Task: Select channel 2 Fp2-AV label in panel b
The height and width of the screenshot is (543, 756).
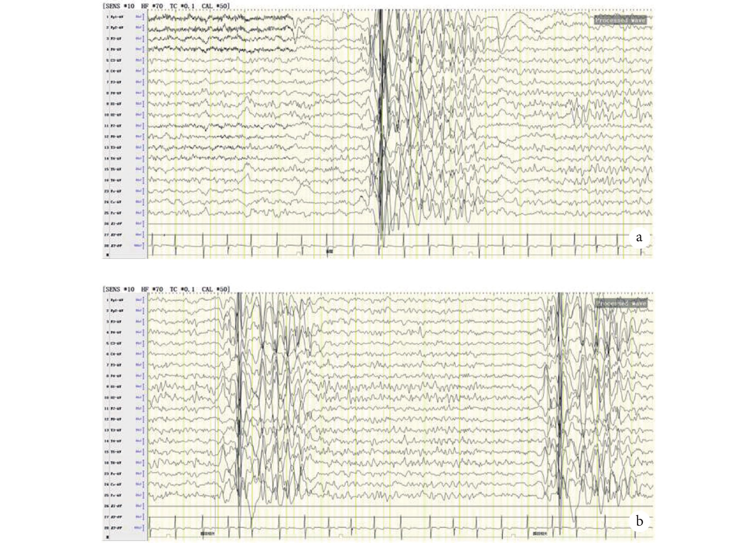Action: tap(115, 311)
